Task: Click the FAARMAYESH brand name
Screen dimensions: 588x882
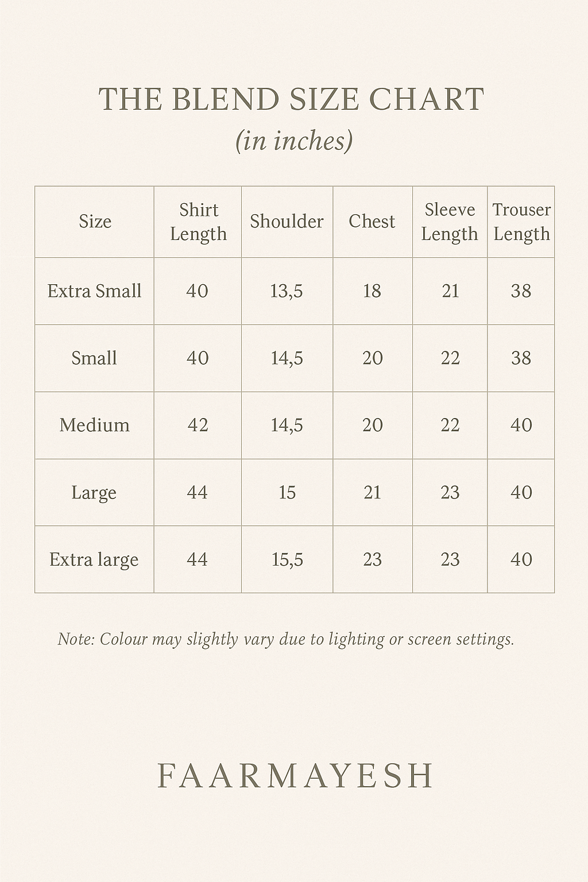Action: point(295,776)
